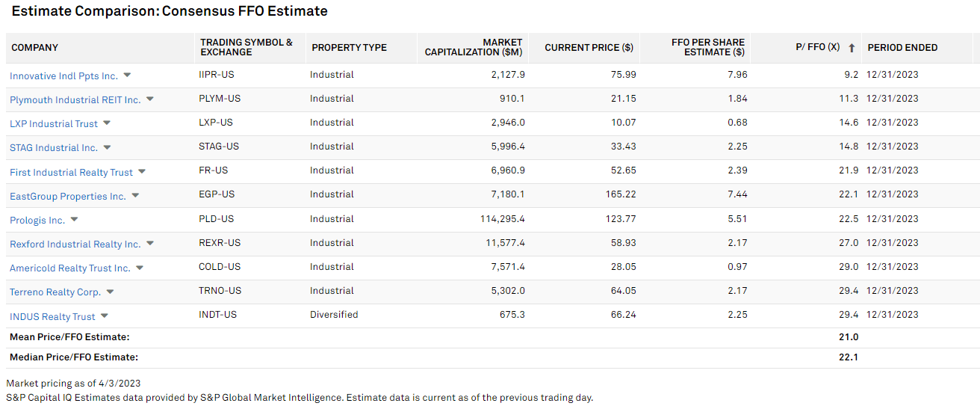Open the Prologis Inc. dropdown arrow
This screenshot has width=980, height=406.
pos(74,220)
